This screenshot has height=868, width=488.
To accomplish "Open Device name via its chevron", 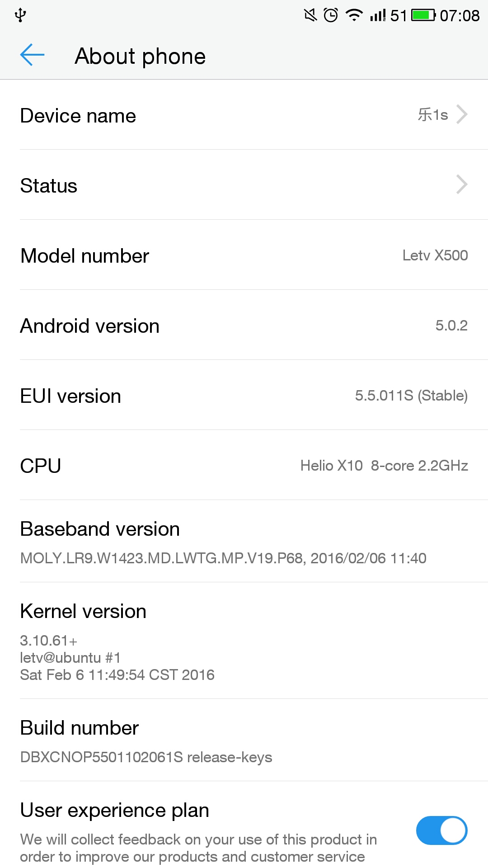I will tap(462, 114).
